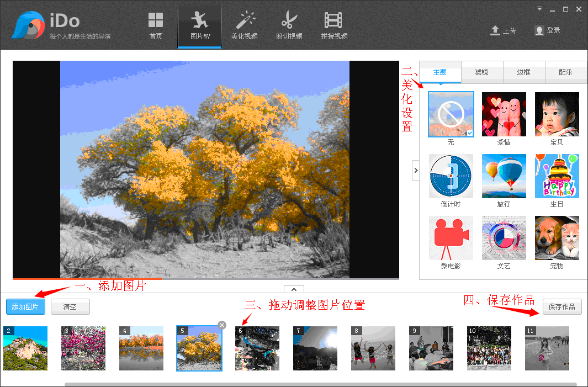This screenshot has height=387, width=588.
Task: Select the 图片MV tool
Action: pyautogui.click(x=199, y=25)
